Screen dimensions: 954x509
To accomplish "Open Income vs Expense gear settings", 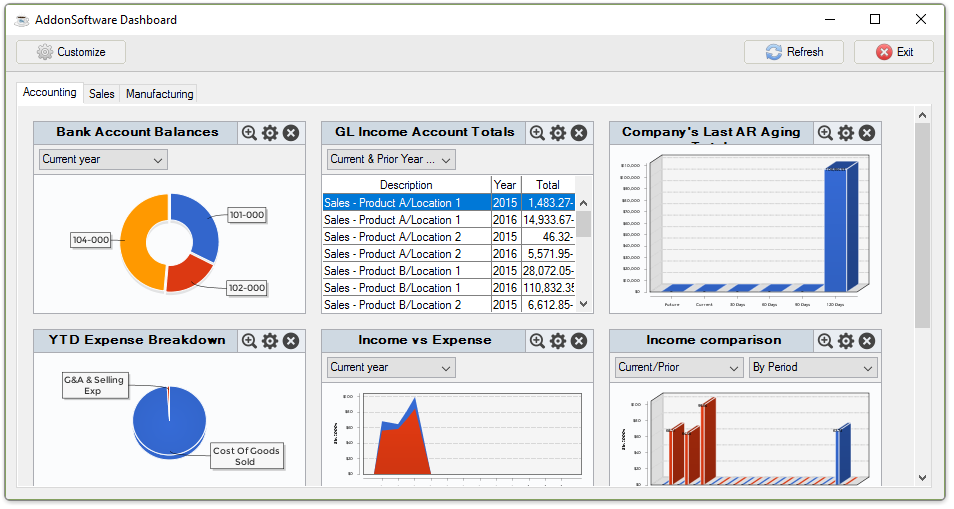I will [x=558, y=341].
